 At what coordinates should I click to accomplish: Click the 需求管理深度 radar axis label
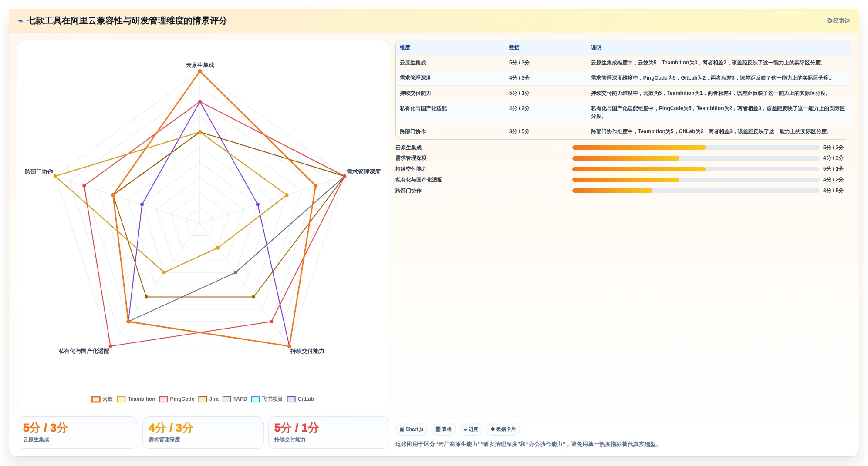pyautogui.click(x=364, y=172)
